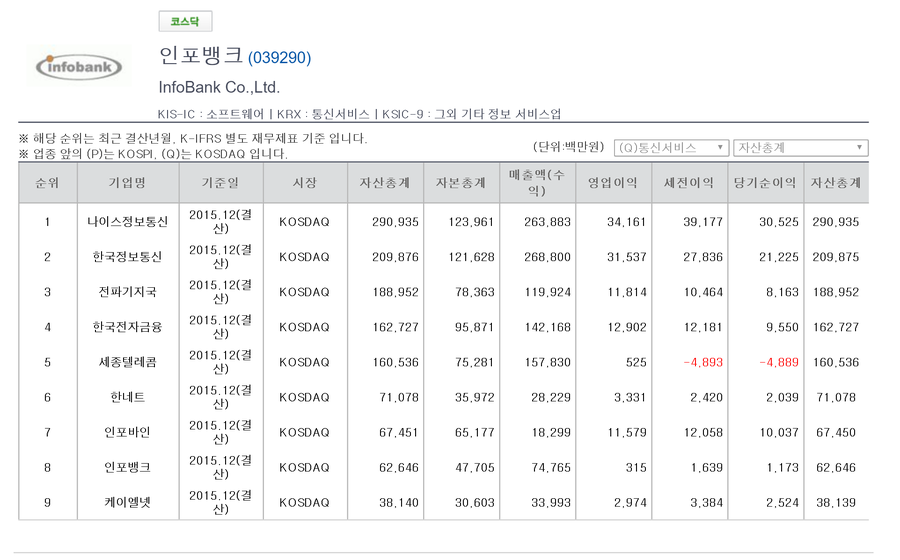The image size is (900, 560).
Task: Click company name 인포바인
Action: tap(127, 432)
